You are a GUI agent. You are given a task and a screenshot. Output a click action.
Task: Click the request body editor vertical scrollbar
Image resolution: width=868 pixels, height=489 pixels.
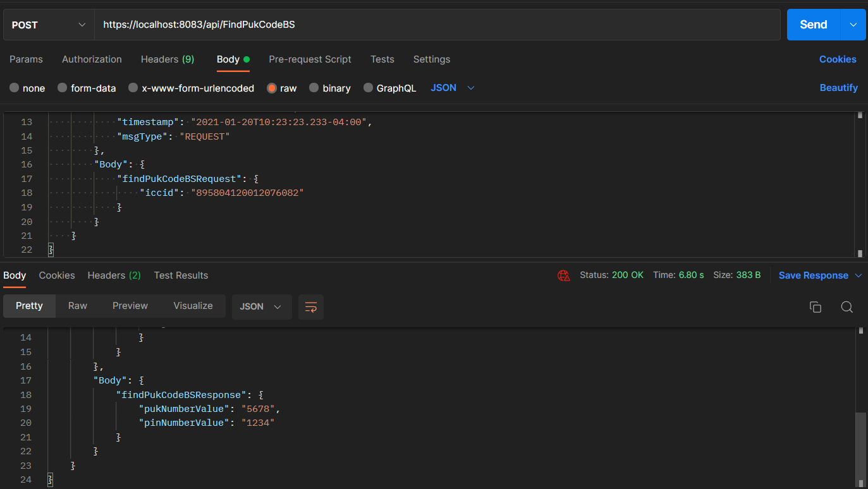[860, 184]
